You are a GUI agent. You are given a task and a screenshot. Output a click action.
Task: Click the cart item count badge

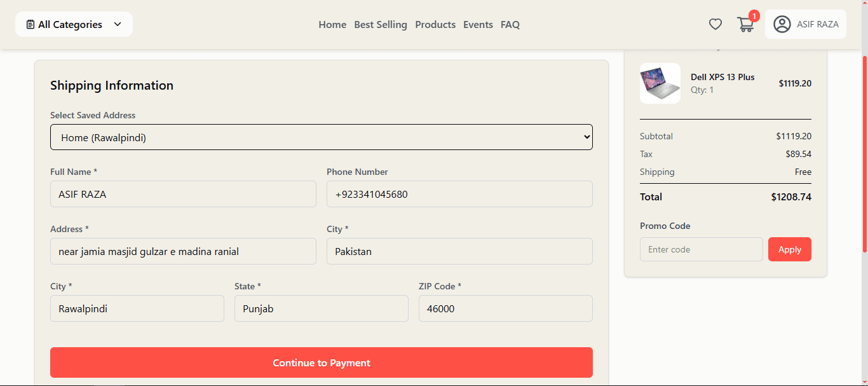click(x=754, y=15)
